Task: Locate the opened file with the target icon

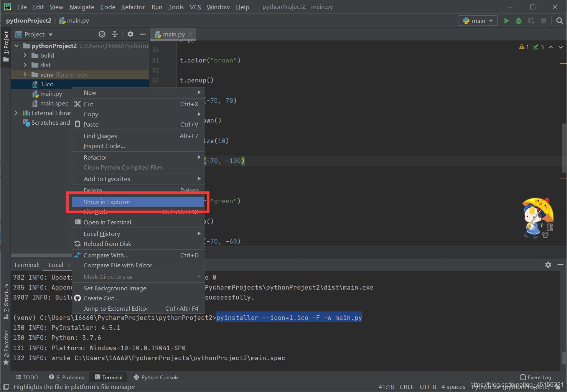Action: pyautogui.click(x=102, y=34)
